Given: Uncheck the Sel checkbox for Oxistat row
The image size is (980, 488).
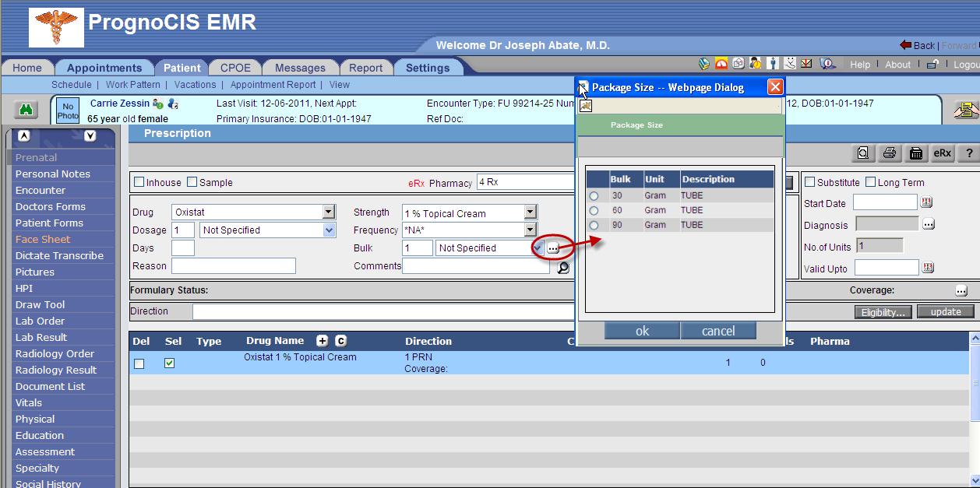Looking at the screenshot, I should coord(170,363).
